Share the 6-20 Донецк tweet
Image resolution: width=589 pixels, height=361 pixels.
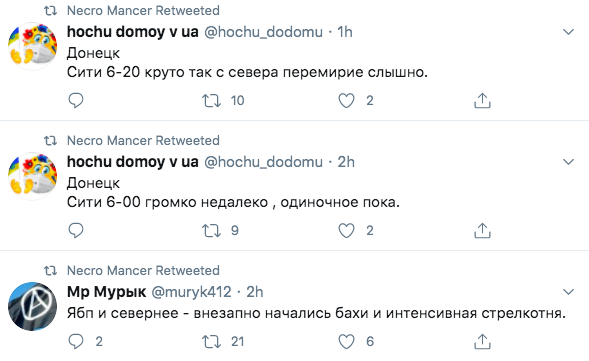pyautogui.click(x=482, y=100)
